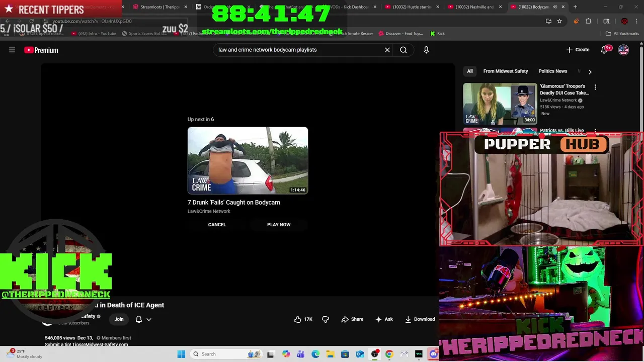Download the video
The image size is (644, 362).
pos(420,319)
